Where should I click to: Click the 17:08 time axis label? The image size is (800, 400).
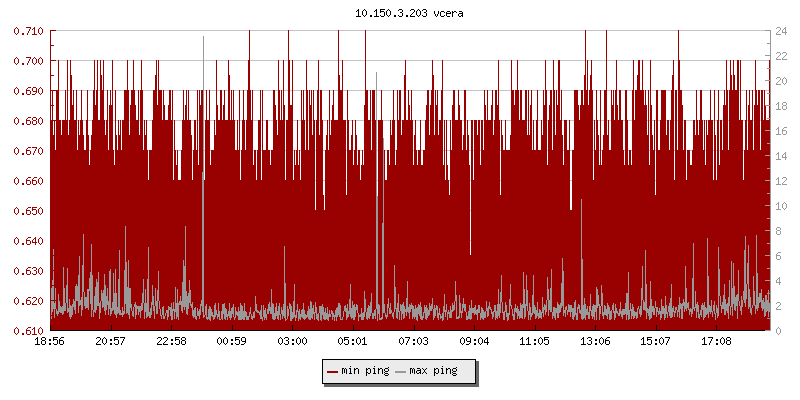coord(716,342)
